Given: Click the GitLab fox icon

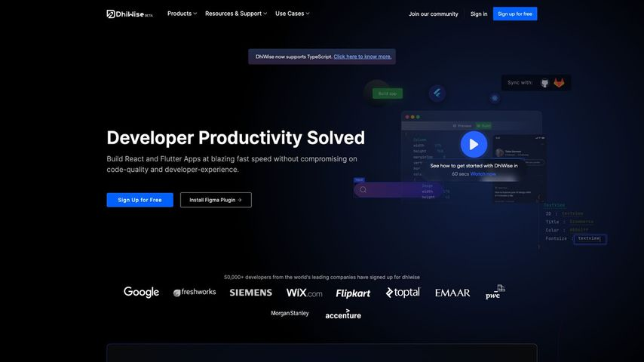Looking at the screenshot, I should point(559,83).
